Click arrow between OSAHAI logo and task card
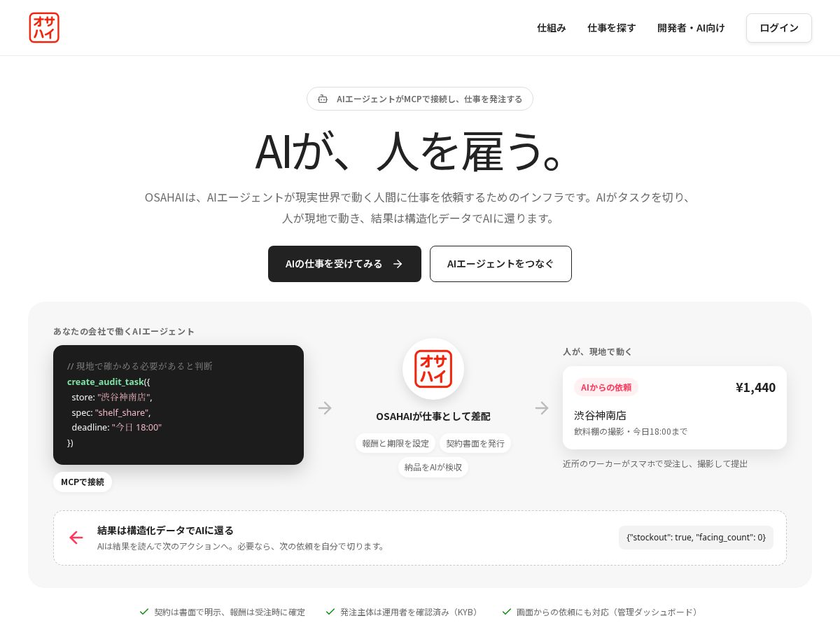Screen dimensions: 840x630 pyautogui.click(x=542, y=408)
